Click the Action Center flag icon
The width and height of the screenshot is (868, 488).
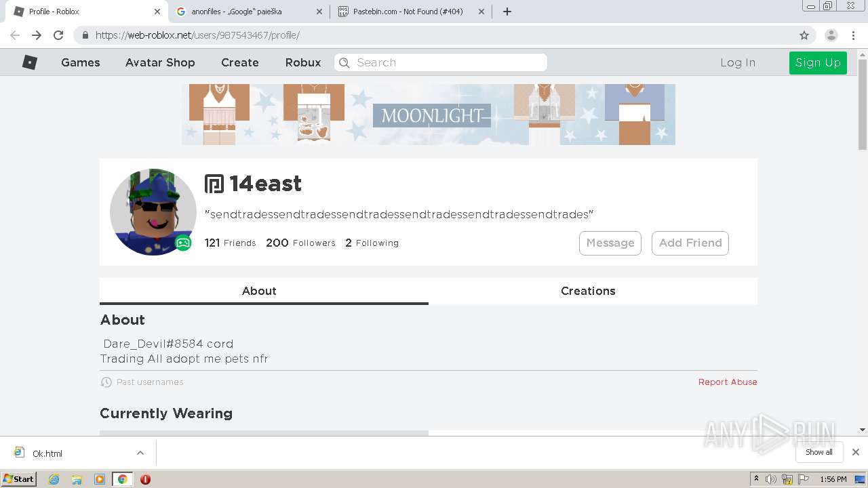pos(803,479)
